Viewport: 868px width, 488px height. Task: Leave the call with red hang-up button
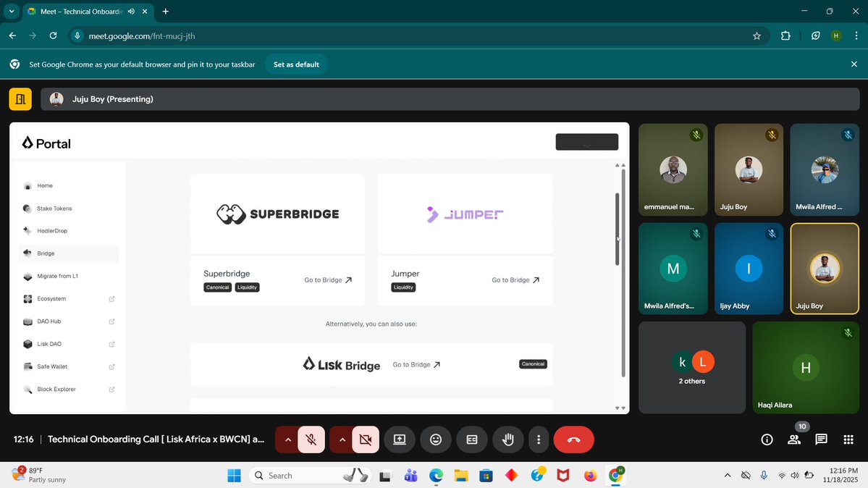(573, 439)
